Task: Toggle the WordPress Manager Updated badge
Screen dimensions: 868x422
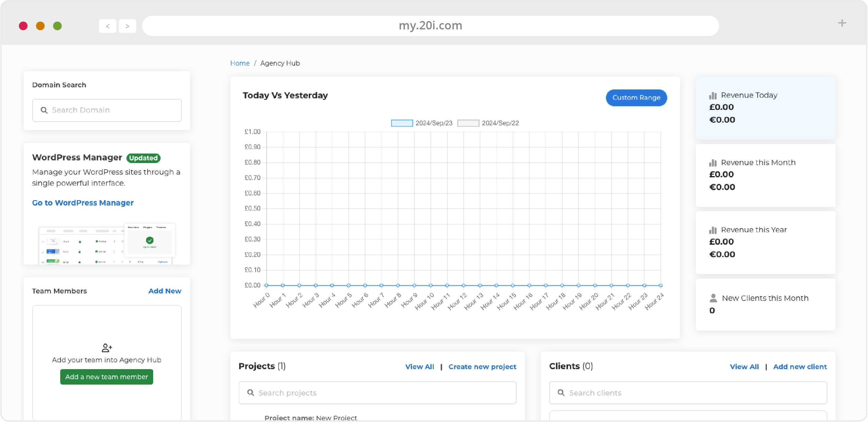Action: (x=143, y=158)
